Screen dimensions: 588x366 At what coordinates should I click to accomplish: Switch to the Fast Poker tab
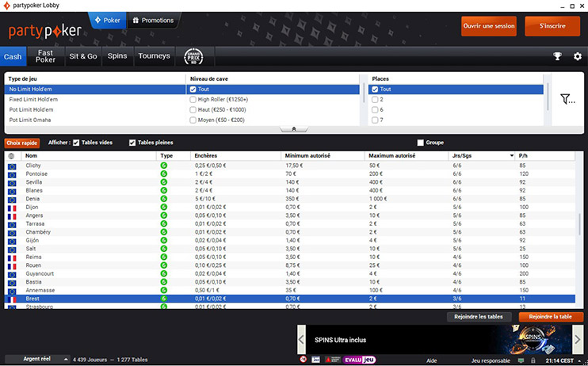45,56
